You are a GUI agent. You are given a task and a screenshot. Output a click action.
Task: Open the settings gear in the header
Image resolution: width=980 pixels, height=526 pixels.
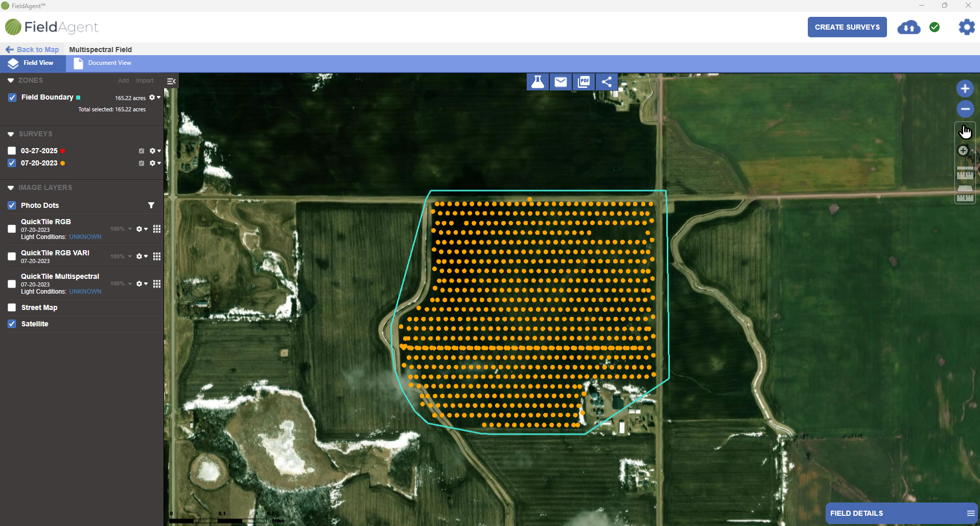click(x=966, y=27)
